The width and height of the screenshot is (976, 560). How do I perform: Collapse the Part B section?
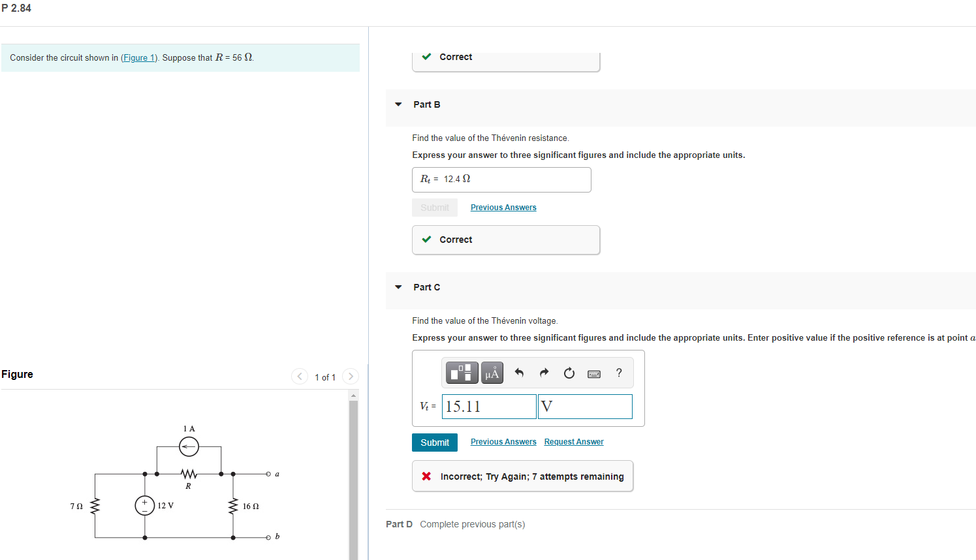coord(398,104)
